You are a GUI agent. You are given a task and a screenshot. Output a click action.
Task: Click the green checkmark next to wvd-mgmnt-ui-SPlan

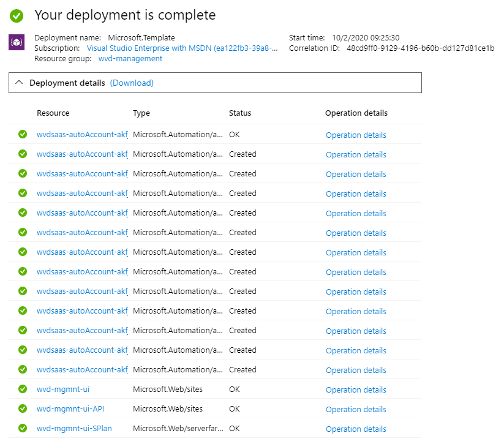click(23, 428)
